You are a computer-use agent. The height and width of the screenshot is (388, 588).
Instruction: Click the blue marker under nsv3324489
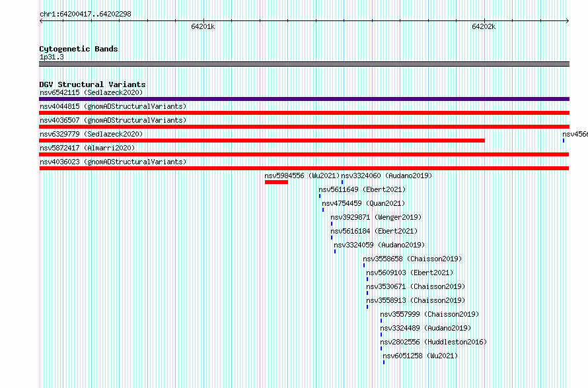tap(381, 335)
